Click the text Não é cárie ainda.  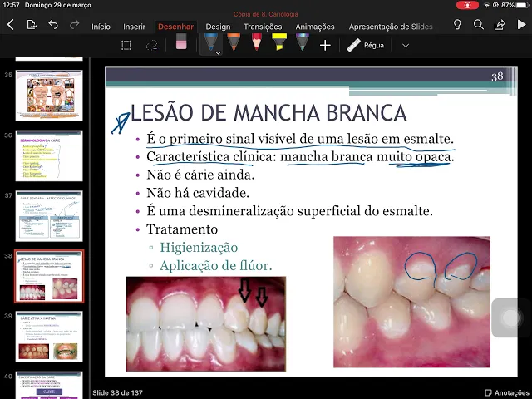200,175
